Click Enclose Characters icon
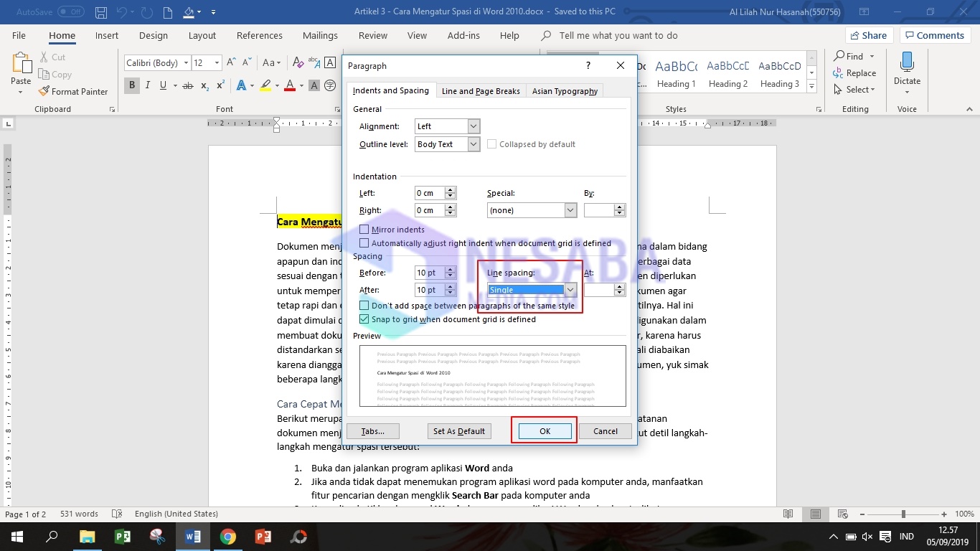This screenshot has height=551, width=980. tap(330, 85)
